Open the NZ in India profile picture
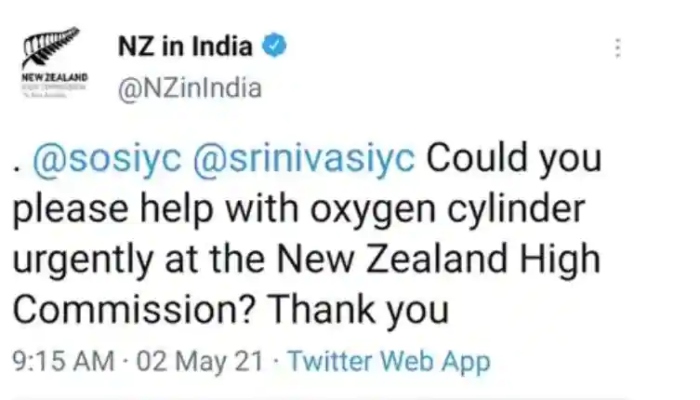The height and width of the screenshot is (400, 700). (x=54, y=62)
